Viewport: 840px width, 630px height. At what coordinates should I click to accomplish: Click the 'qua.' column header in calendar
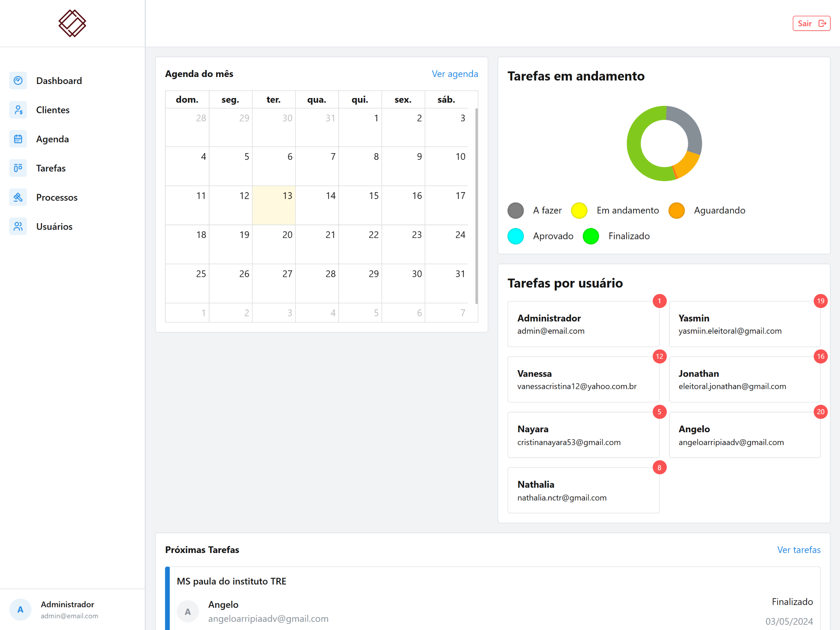click(x=317, y=100)
